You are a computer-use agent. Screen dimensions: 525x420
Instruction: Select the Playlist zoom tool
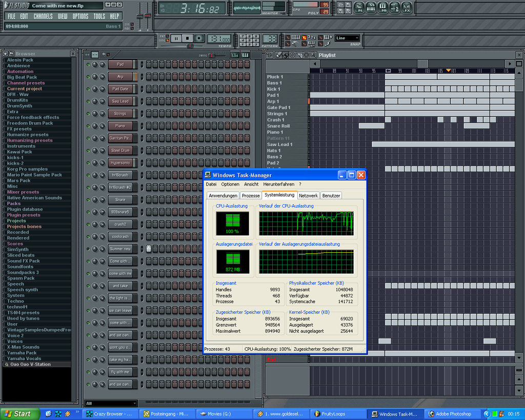tap(313, 55)
